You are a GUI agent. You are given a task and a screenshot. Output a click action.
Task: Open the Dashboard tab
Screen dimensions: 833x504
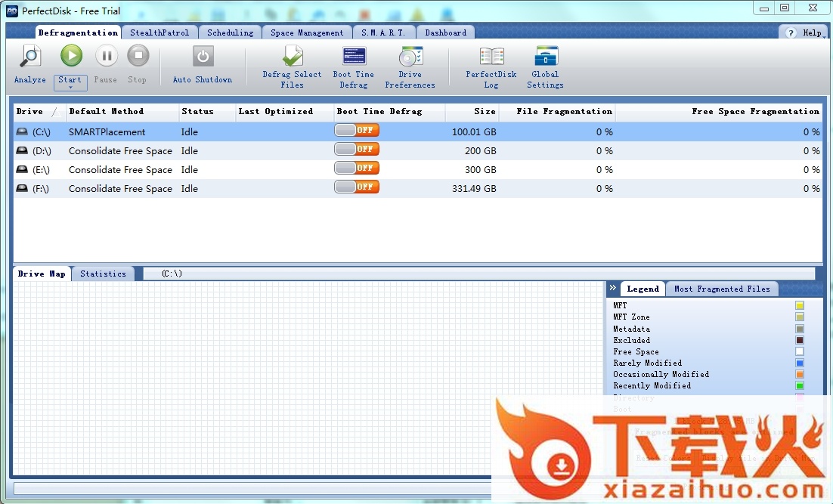point(446,32)
